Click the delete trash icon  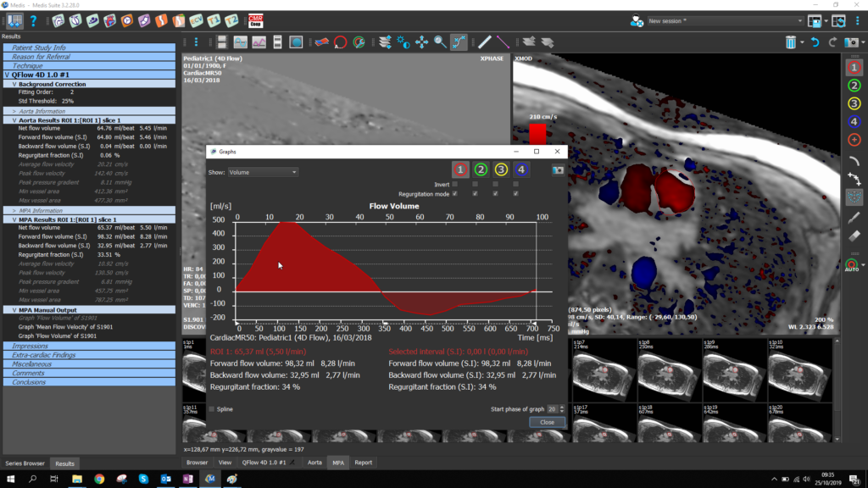pos(791,41)
